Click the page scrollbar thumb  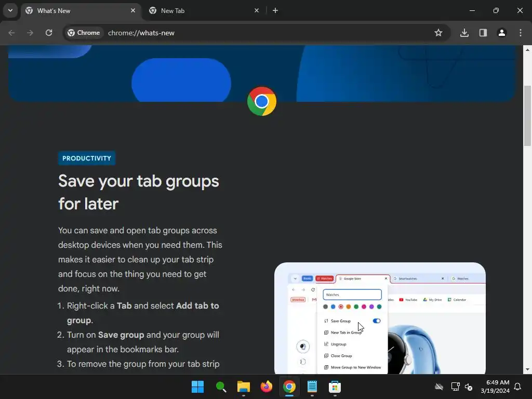pos(527,116)
